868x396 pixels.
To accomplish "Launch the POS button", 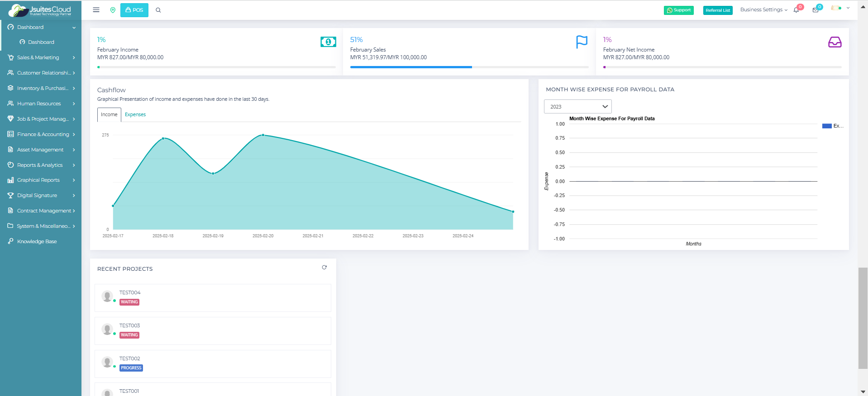I will point(134,10).
